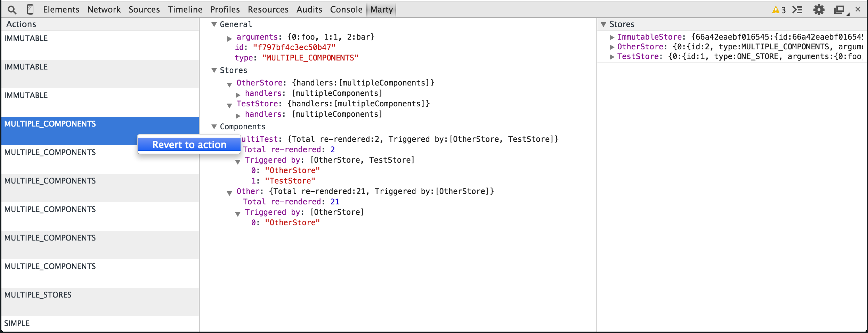Switch to the Network tab
Screen dimensions: 868x333
[x=104, y=10]
